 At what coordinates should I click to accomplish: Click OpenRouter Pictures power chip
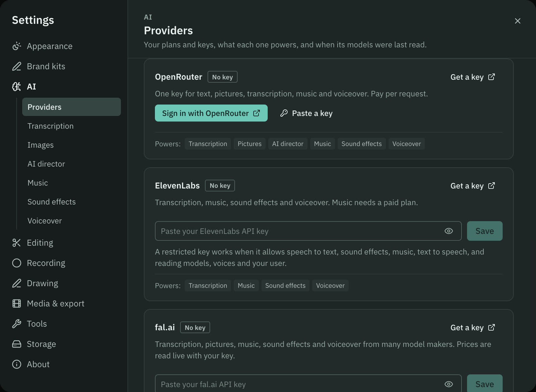click(250, 144)
